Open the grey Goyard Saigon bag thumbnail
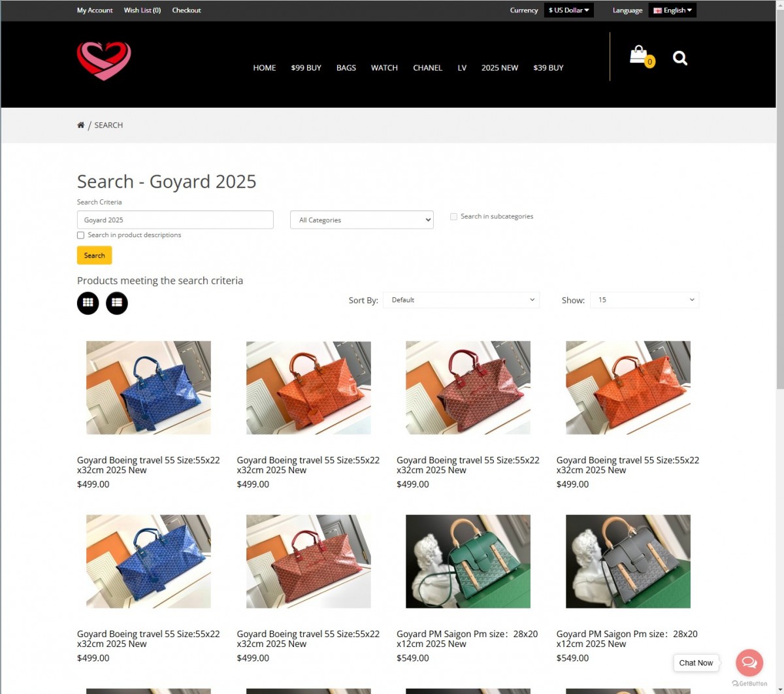The height and width of the screenshot is (694, 784). tap(628, 561)
